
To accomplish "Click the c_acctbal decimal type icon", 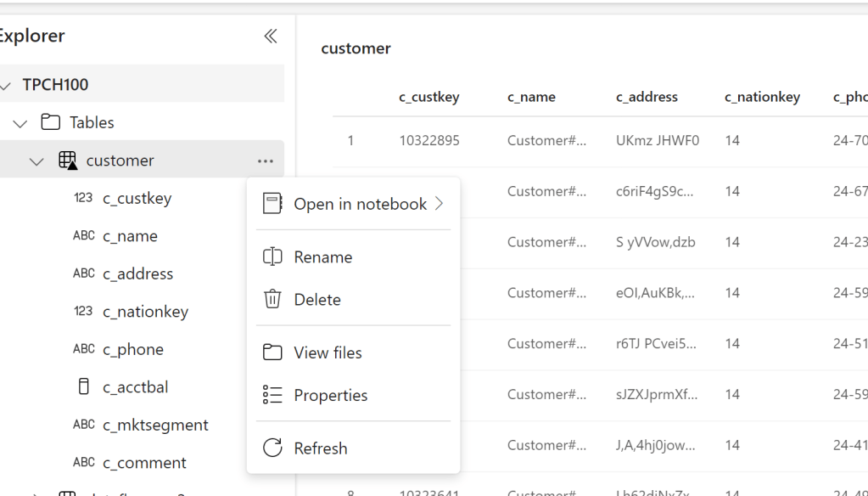I will coord(83,387).
